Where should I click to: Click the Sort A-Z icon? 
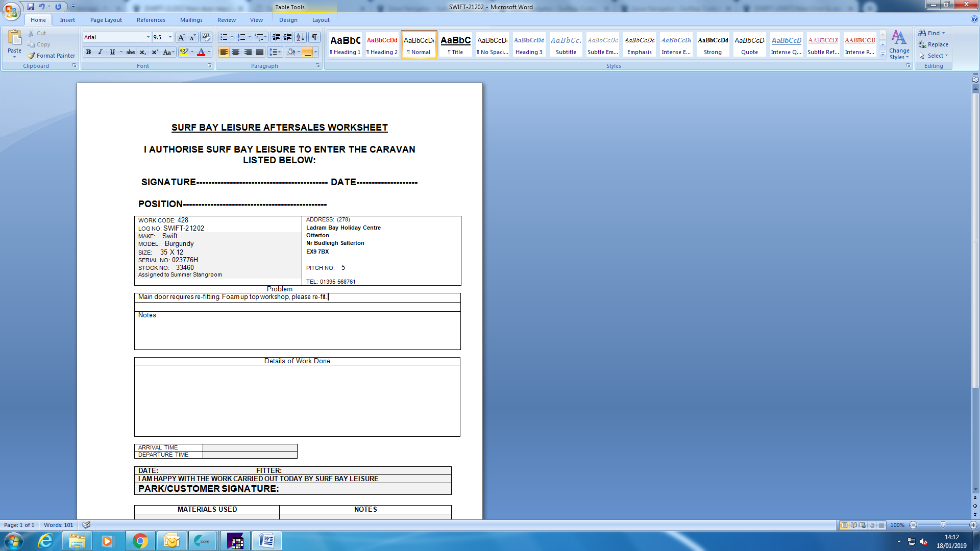(301, 37)
